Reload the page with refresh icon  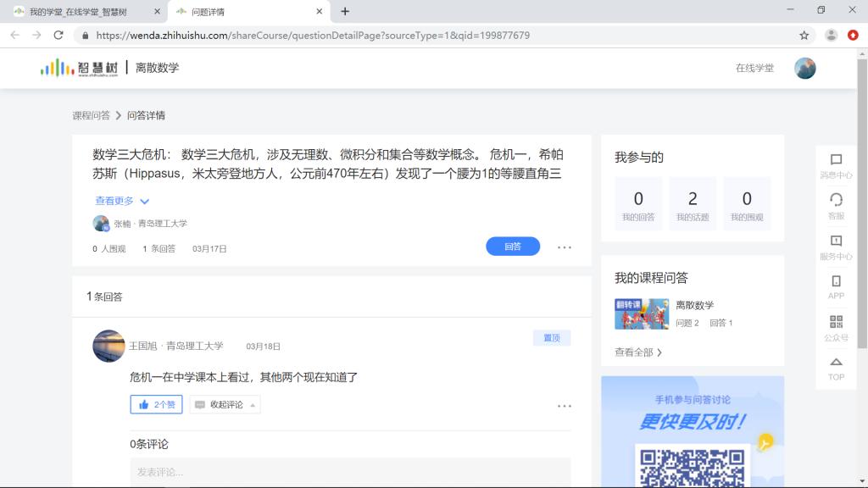[x=58, y=36]
